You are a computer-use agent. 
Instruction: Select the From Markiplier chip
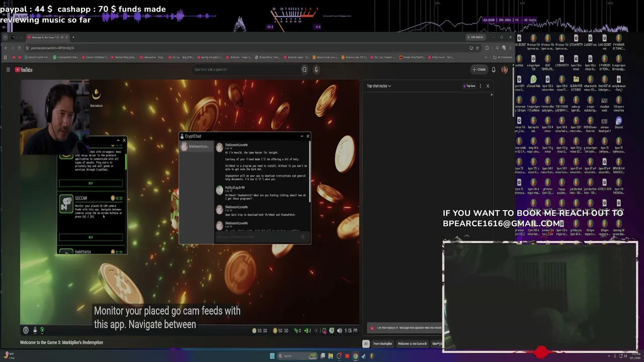pyautogui.click(x=382, y=344)
